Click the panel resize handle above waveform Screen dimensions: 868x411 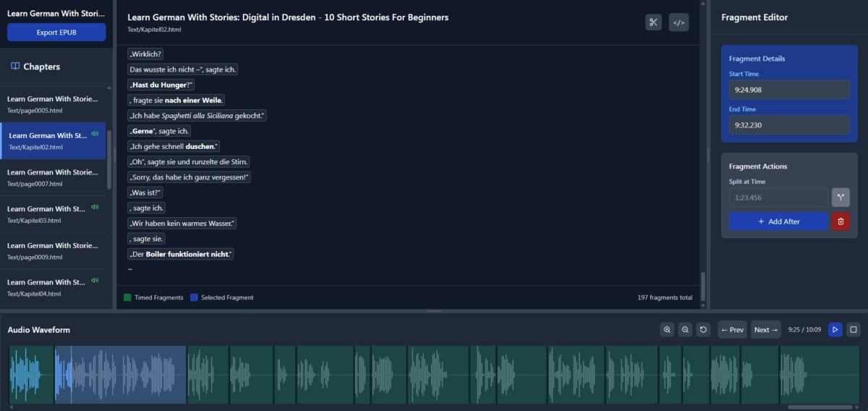(434, 311)
